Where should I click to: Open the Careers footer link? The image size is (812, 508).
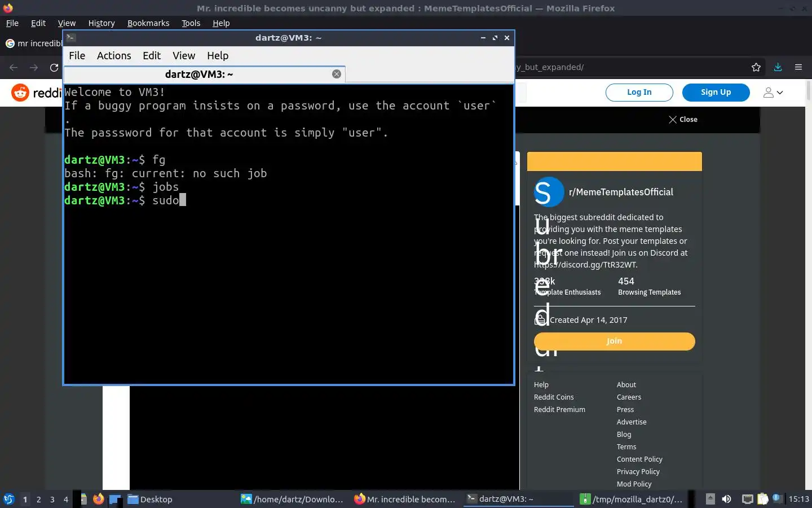pyautogui.click(x=629, y=397)
